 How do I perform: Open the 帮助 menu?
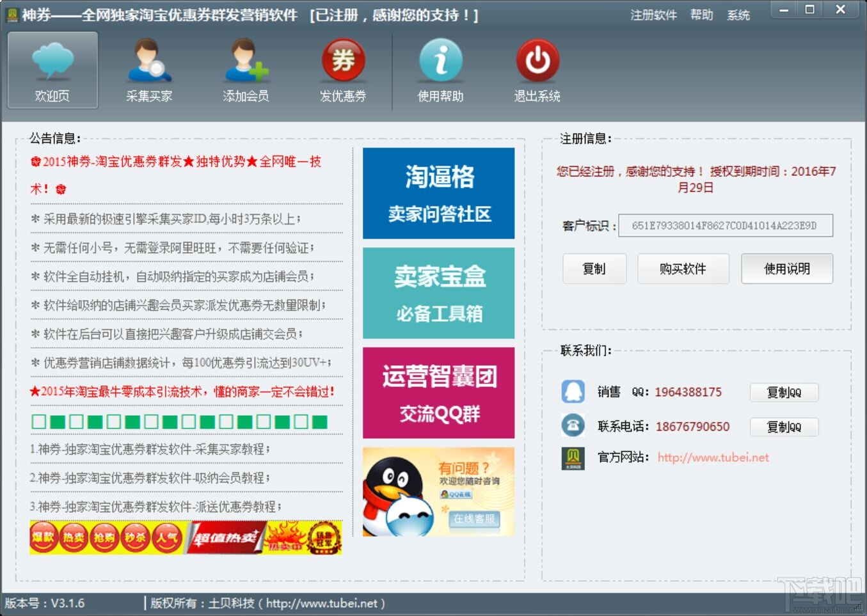[x=701, y=15]
